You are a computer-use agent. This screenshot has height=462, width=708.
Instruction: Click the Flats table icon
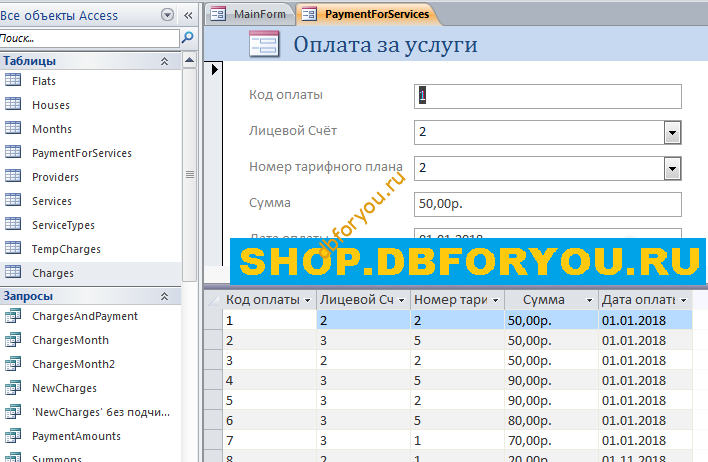(x=13, y=80)
